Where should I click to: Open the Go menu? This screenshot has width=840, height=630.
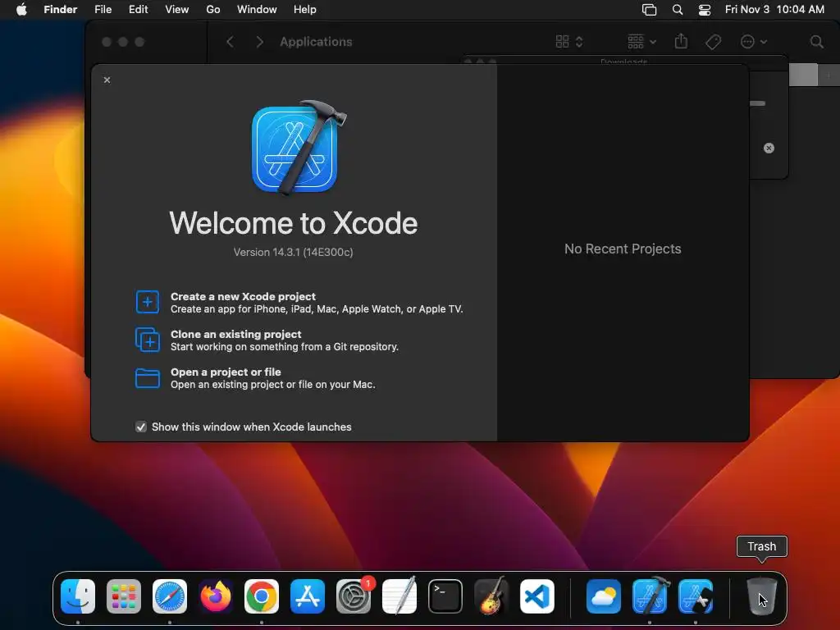tap(213, 10)
